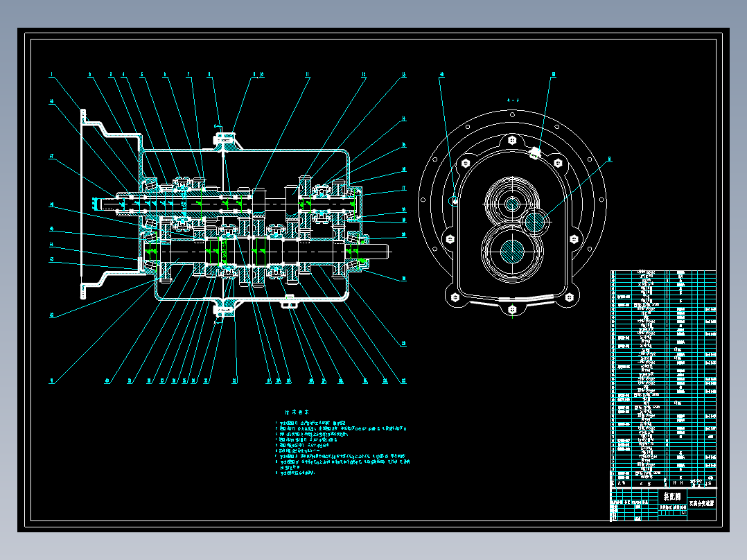Click part balloon number 1 at top left
747x560 pixels.
click(51, 75)
